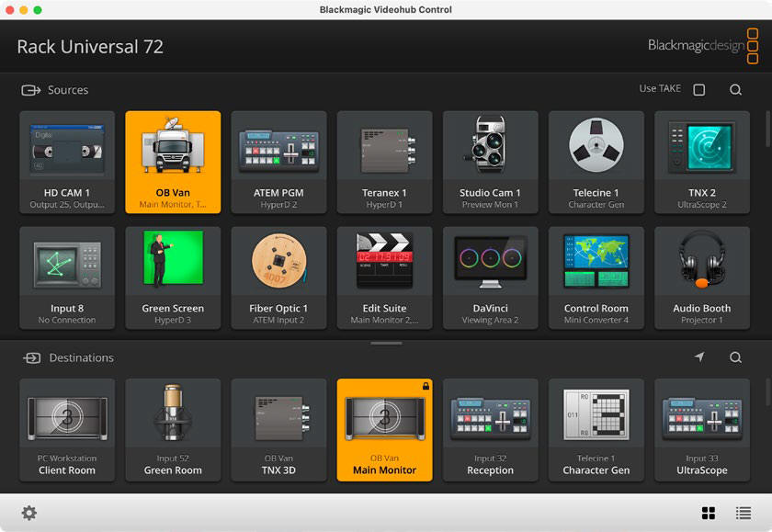Click the Sources panel scrollbar
Image resolution: width=772 pixels, height=532 pixels.
(767, 129)
